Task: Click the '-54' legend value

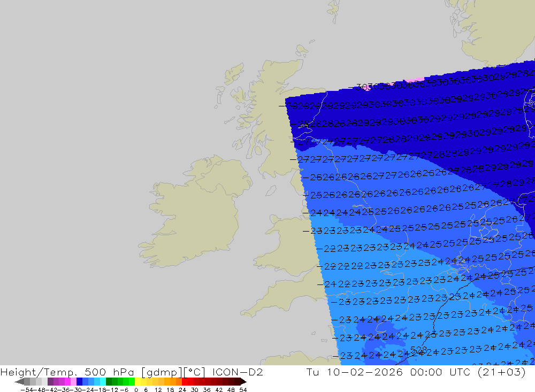Action: point(27,390)
